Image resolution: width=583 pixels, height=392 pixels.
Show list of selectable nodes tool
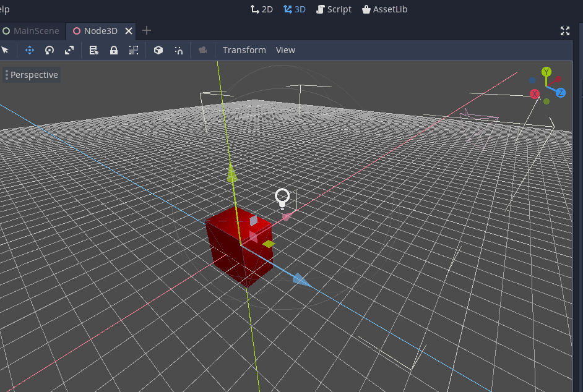[x=93, y=50]
